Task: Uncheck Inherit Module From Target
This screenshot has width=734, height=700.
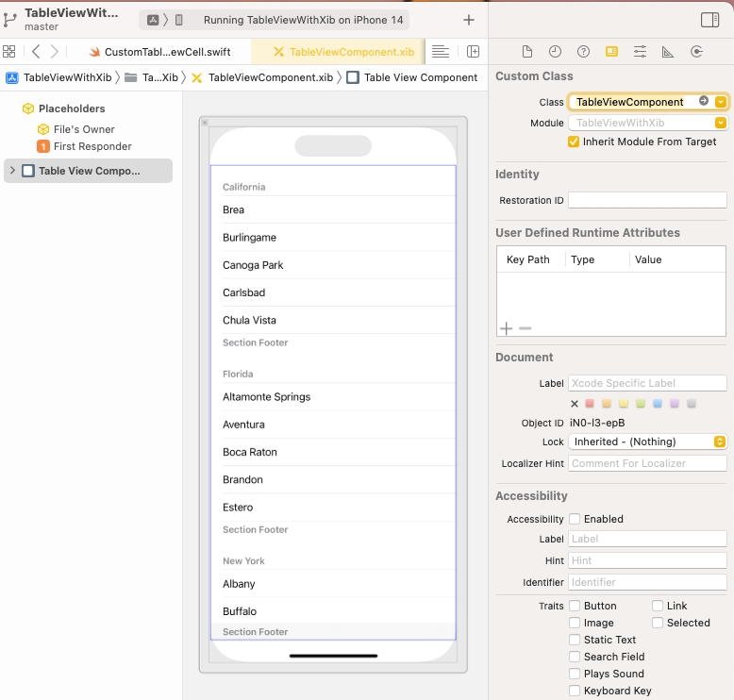Action: pos(574,142)
